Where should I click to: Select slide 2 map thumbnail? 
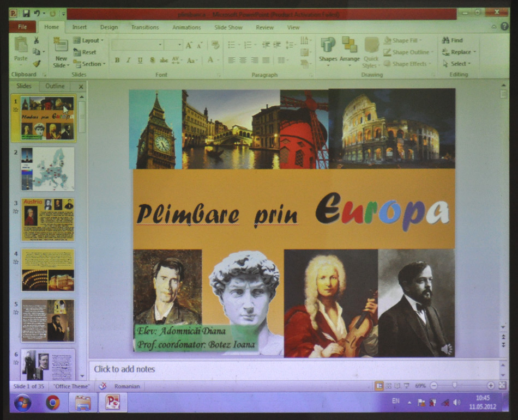coord(48,169)
